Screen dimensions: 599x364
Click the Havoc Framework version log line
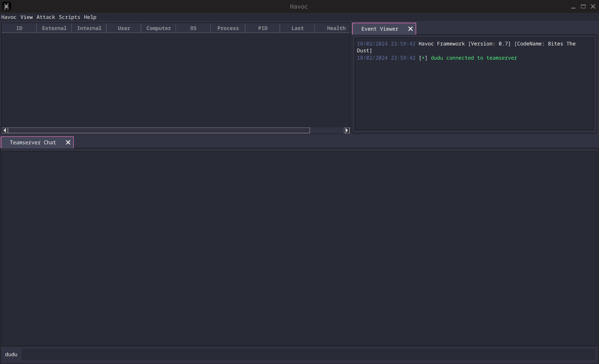pyautogui.click(x=466, y=47)
